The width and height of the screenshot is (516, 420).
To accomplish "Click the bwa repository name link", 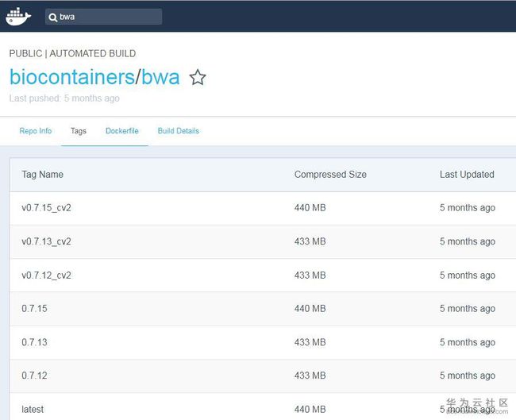I will click(160, 77).
